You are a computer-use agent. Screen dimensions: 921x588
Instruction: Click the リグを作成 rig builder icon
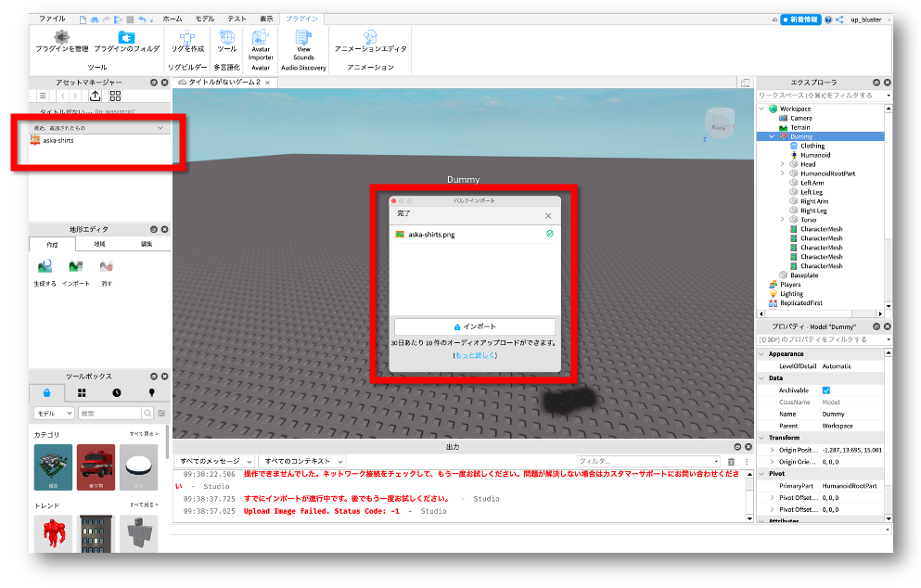186,40
